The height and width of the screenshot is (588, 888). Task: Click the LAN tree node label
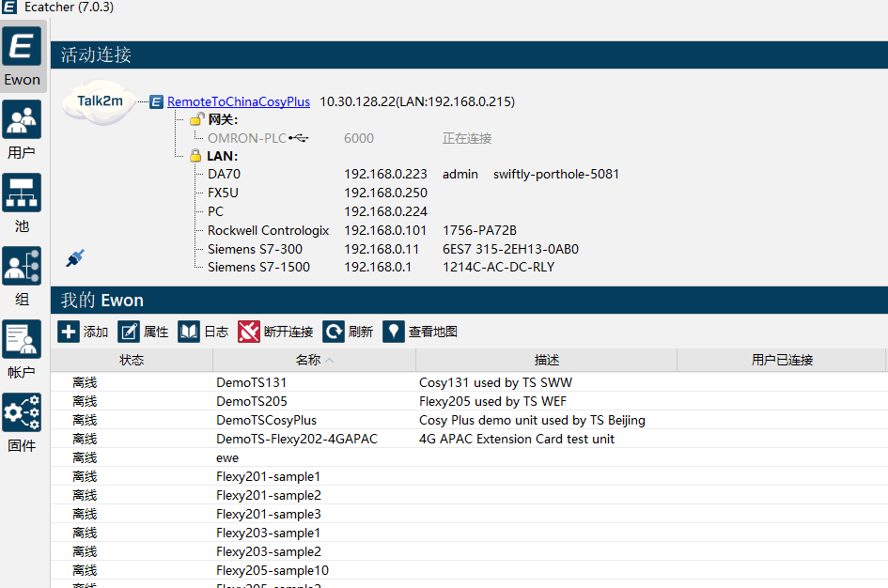(222, 156)
